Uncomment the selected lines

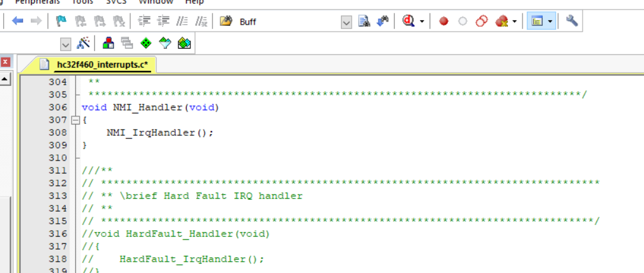201,21
